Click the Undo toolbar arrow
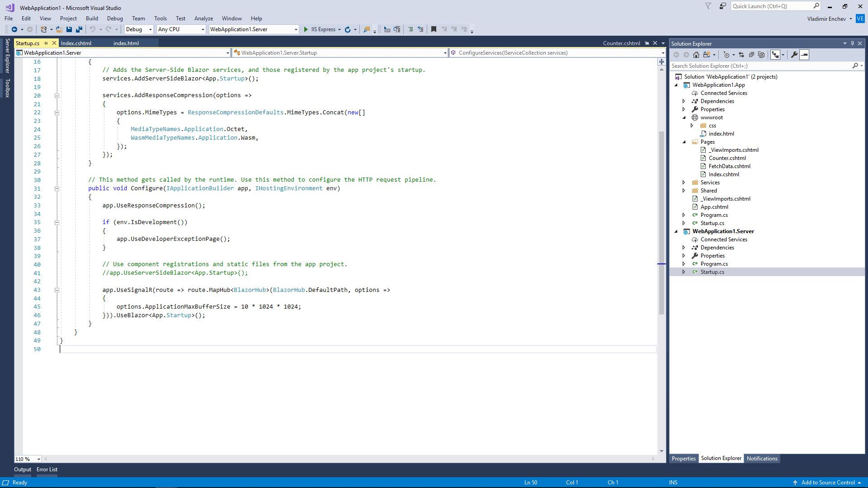868x488 pixels. 93,29
